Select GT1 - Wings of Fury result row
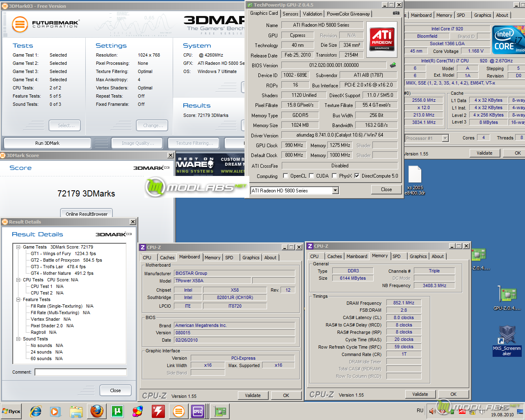Image resolution: width=525 pixels, height=420 pixels. pos(63,253)
